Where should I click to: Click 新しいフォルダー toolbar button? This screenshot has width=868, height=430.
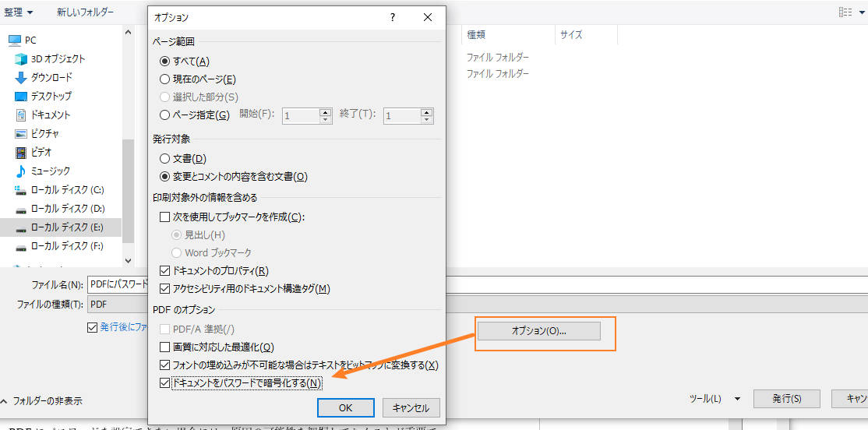(85, 12)
